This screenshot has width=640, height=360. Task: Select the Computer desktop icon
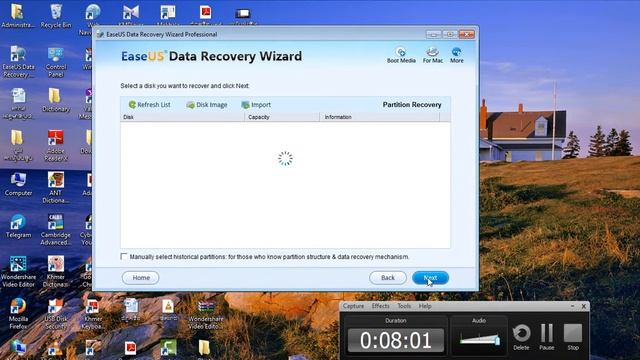(x=18, y=184)
